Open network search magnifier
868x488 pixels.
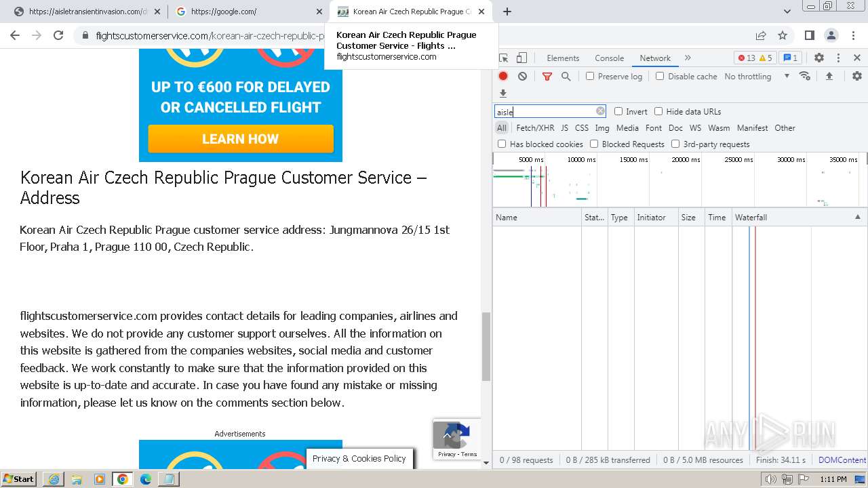566,77
